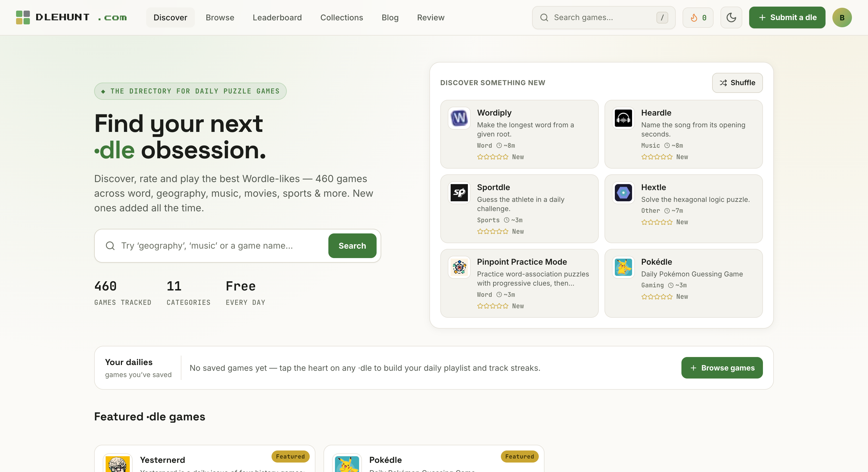Focus the header Search games field
This screenshot has height=472, width=868.
click(603, 17)
